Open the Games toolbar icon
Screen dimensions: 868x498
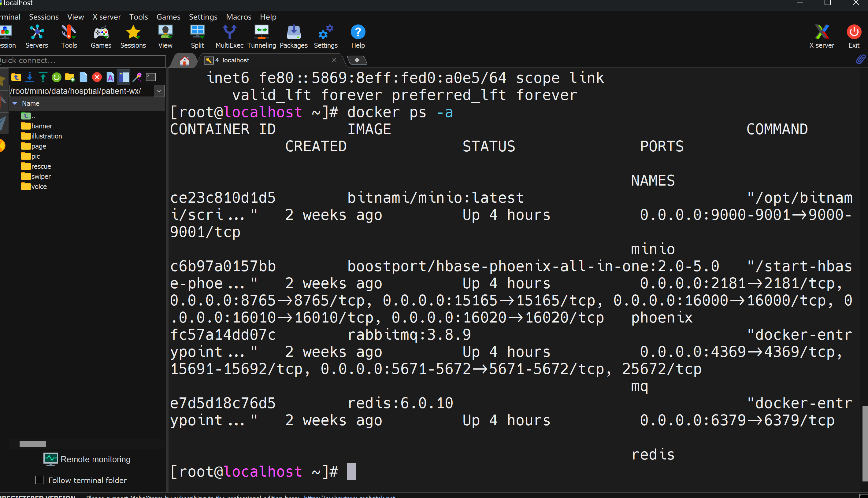tap(101, 36)
